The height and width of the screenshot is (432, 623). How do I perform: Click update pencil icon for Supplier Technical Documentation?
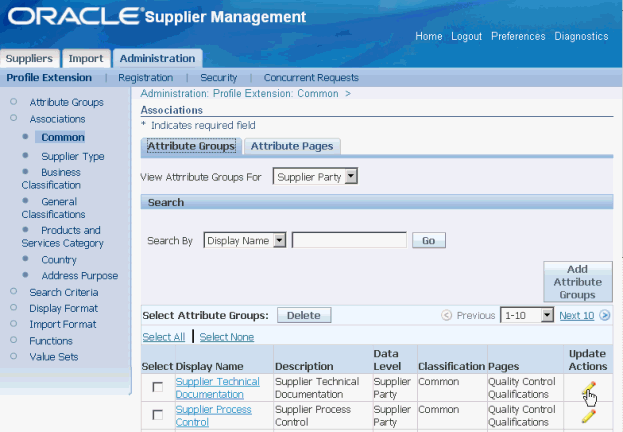coord(588,387)
